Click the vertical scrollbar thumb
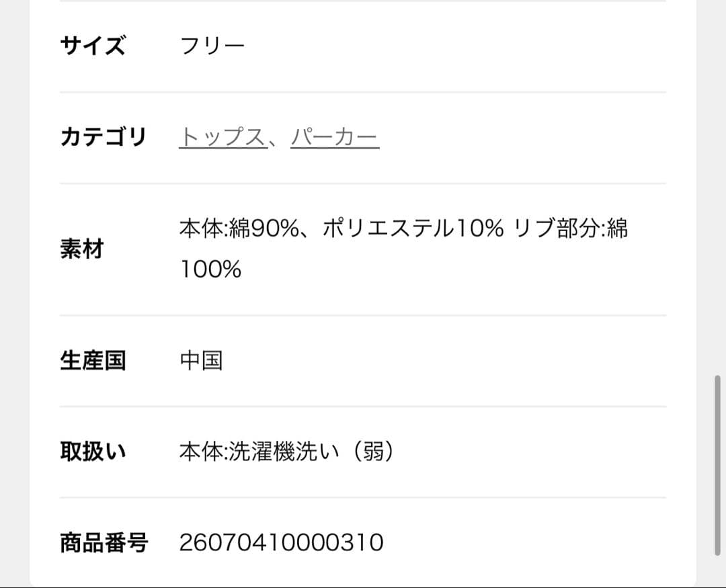Screen dimensions: 726x588 [x=718, y=465]
